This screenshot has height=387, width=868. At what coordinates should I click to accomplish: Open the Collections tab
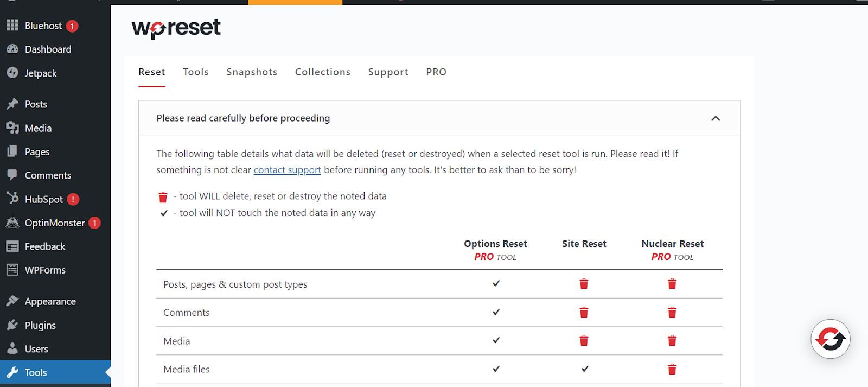pyautogui.click(x=323, y=72)
